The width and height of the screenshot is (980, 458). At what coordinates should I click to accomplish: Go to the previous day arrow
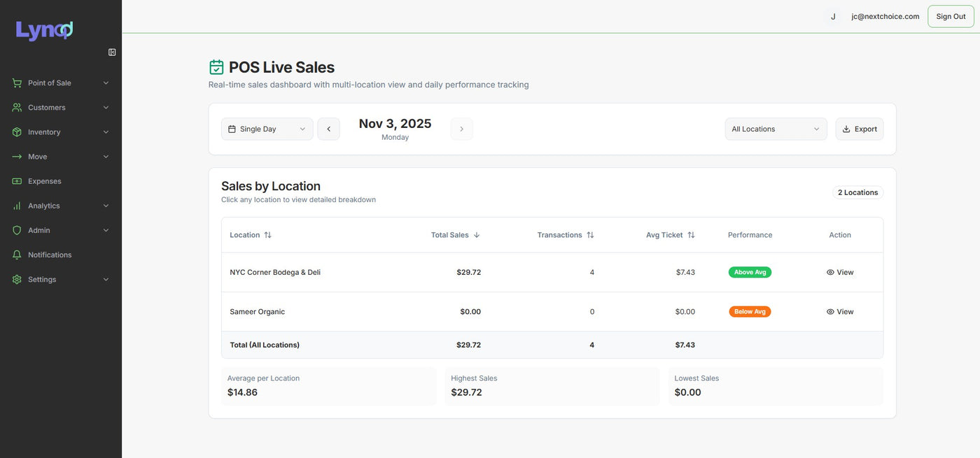pyautogui.click(x=328, y=129)
